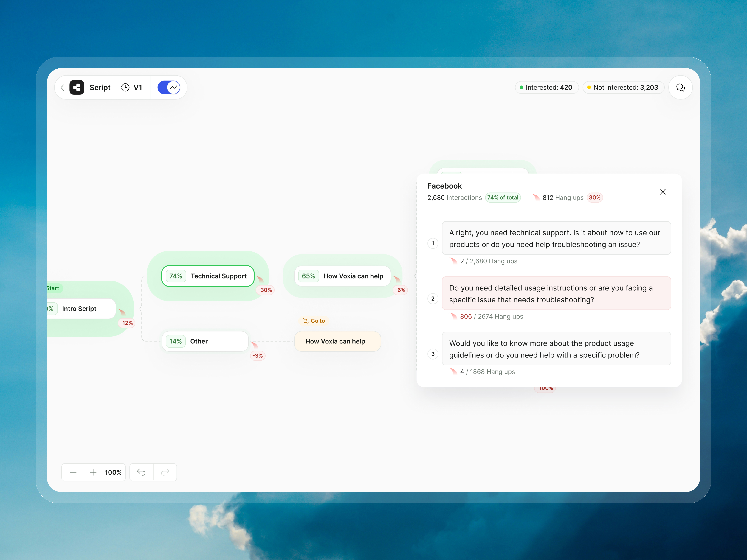This screenshot has width=747, height=560.
Task: Click the -12% hang up badge
Action: coord(126,323)
